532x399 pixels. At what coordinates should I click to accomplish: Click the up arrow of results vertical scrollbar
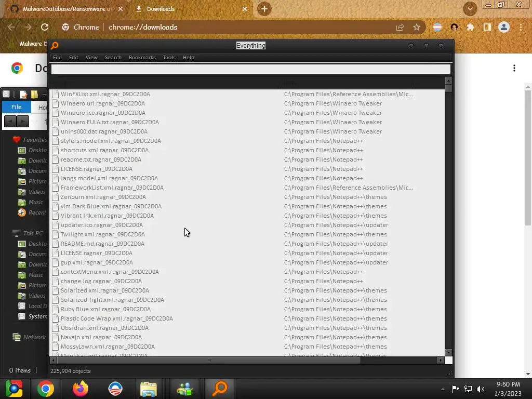tap(448, 81)
